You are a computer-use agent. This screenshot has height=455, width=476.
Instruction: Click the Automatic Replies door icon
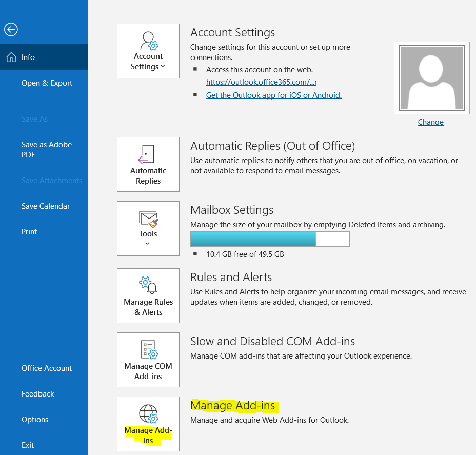(x=147, y=154)
